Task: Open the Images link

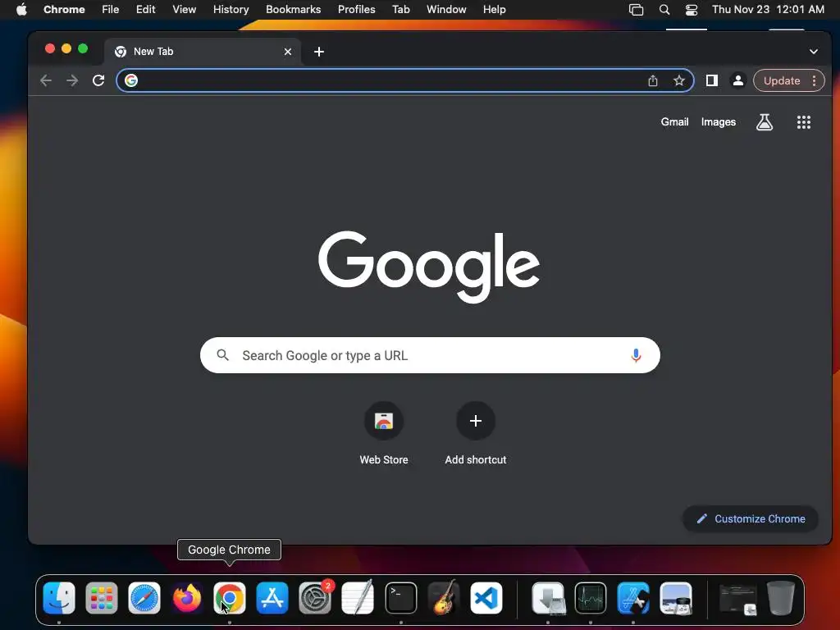Action: pos(719,122)
